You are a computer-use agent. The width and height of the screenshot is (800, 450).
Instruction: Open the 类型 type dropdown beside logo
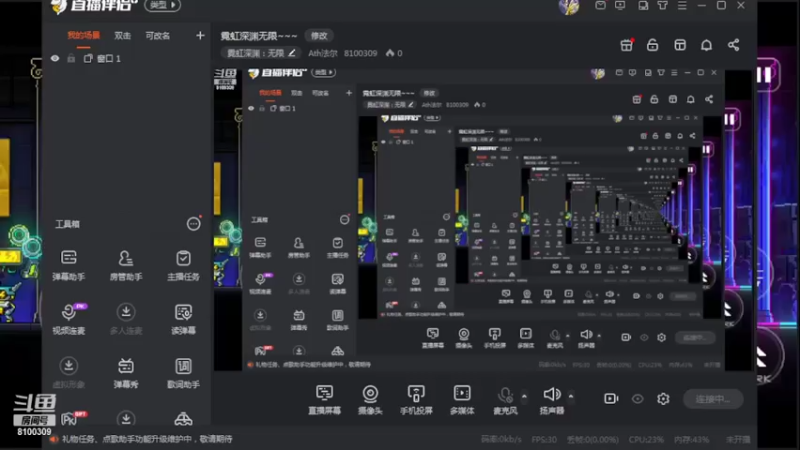coord(162,5)
